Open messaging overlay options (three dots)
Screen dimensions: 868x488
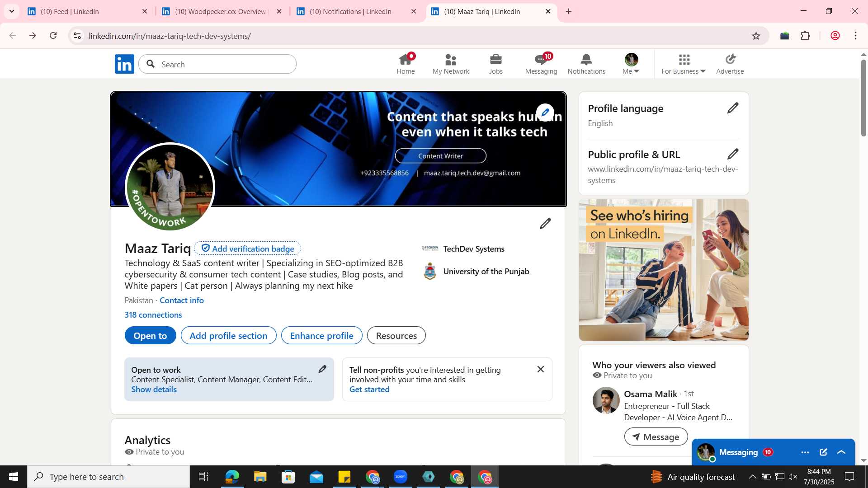tap(805, 452)
